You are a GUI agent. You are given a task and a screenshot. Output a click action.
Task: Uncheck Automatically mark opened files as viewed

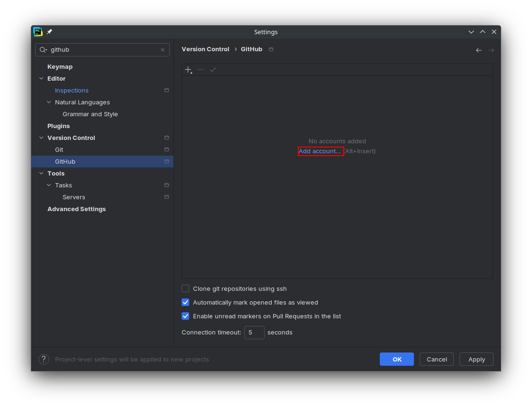[x=185, y=302]
